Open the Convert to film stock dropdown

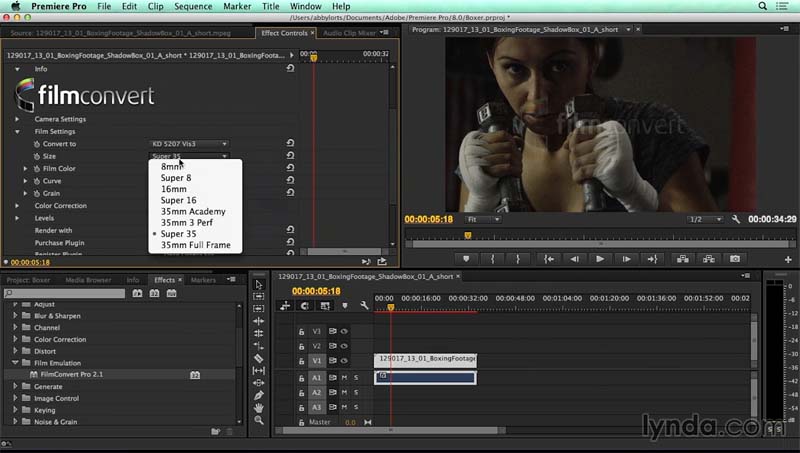tap(189, 144)
